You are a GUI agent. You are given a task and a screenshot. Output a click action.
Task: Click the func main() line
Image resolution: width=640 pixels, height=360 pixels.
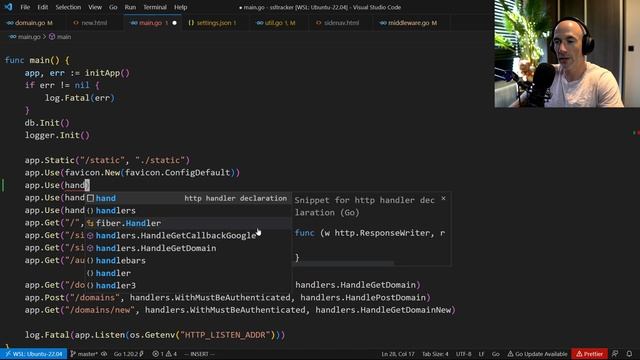coord(37,60)
